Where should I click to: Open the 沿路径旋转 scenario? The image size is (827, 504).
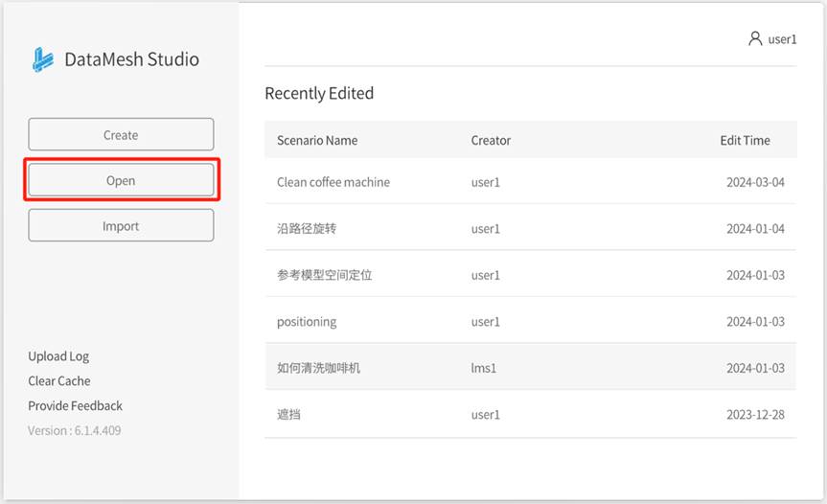[307, 229]
